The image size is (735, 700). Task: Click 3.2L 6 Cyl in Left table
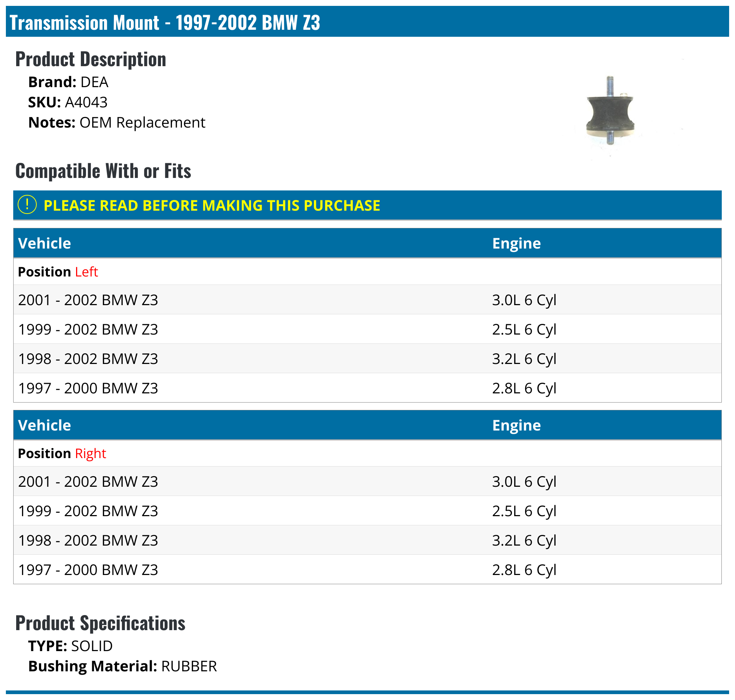pyautogui.click(x=524, y=359)
